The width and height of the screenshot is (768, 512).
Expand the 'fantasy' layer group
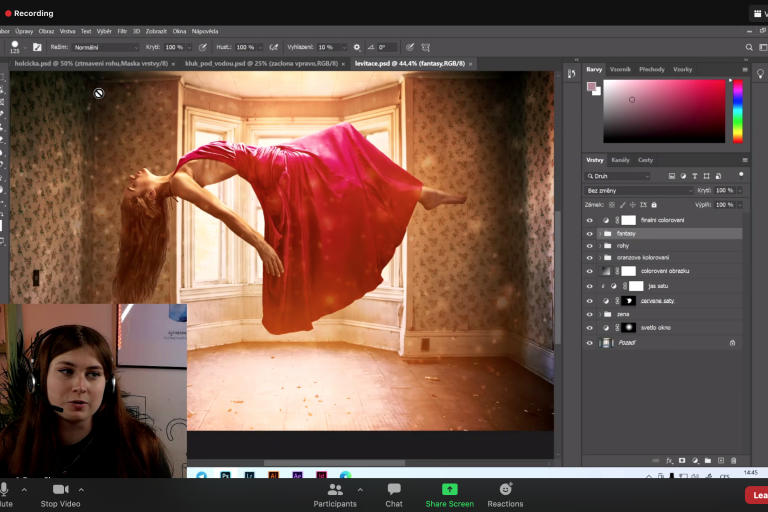click(x=599, y=233)
